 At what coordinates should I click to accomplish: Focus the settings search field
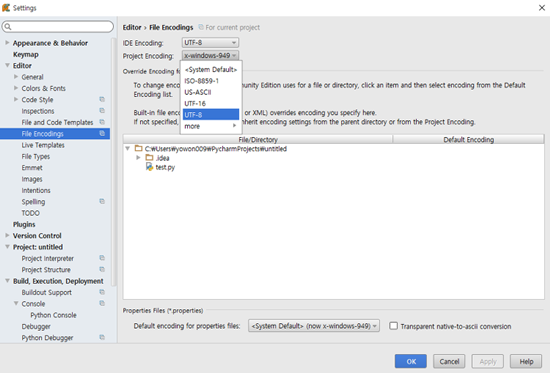tap(58, 27)
